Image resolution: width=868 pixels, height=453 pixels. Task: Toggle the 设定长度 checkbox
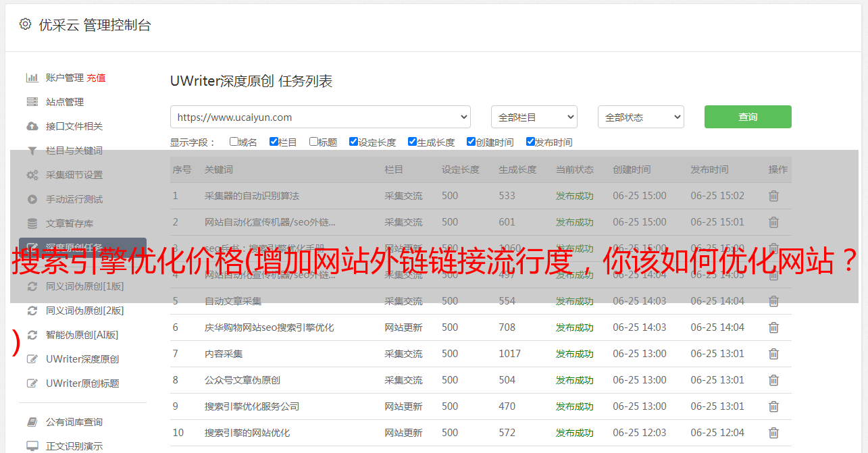[353, 142]
